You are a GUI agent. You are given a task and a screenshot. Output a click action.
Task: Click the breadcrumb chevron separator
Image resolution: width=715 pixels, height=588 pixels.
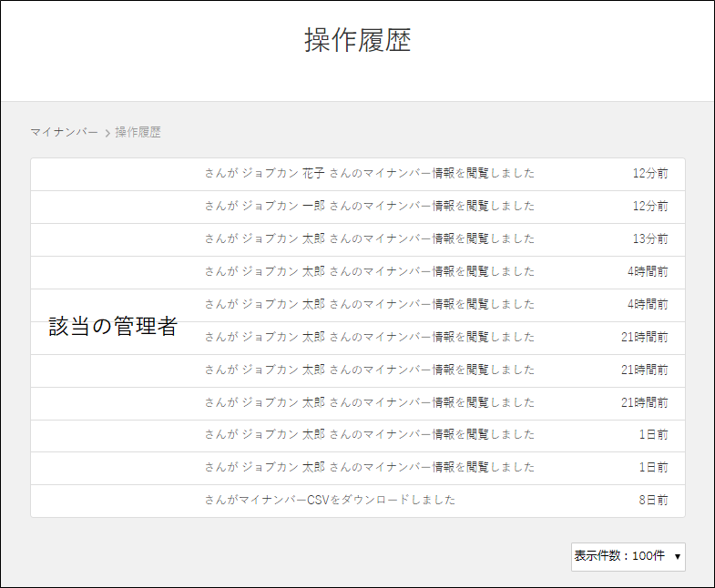pos(107,133)
